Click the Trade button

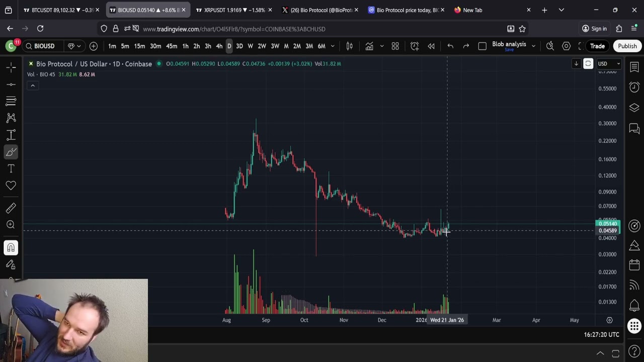(597, 46)
